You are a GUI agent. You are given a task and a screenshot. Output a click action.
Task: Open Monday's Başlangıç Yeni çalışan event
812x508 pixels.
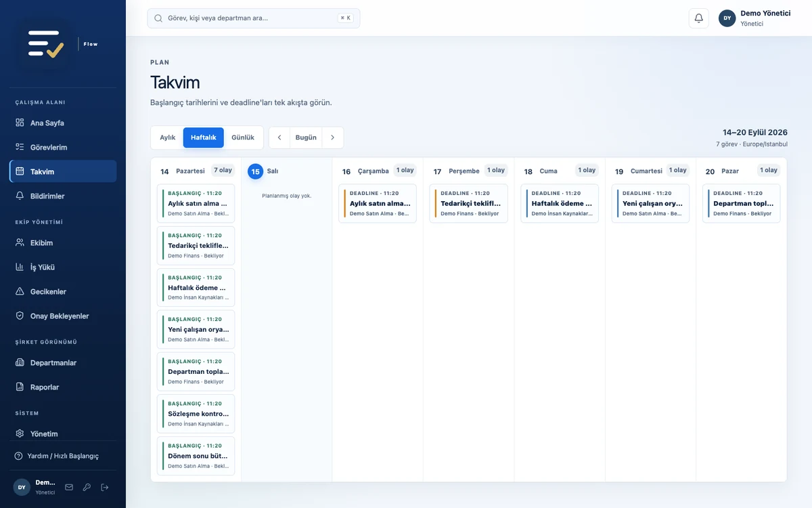[196, 329]
